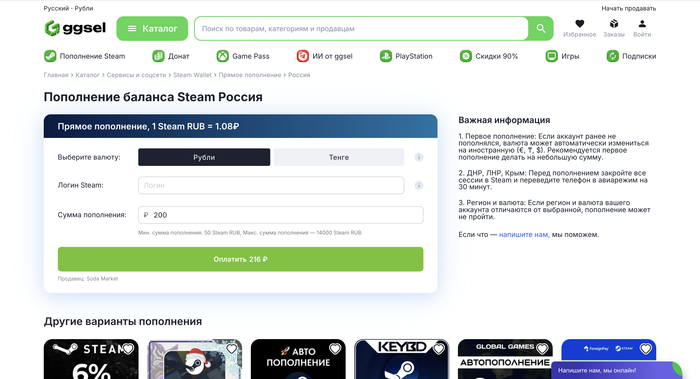Go to Сервисы и соцсети breadcrumb
This screenshot has width=700, height=379.
136,75
